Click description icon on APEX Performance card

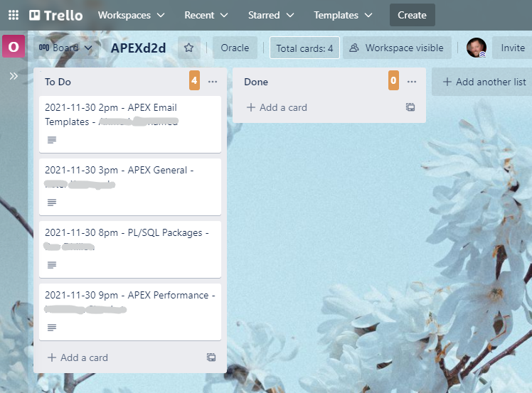point(52,328)
